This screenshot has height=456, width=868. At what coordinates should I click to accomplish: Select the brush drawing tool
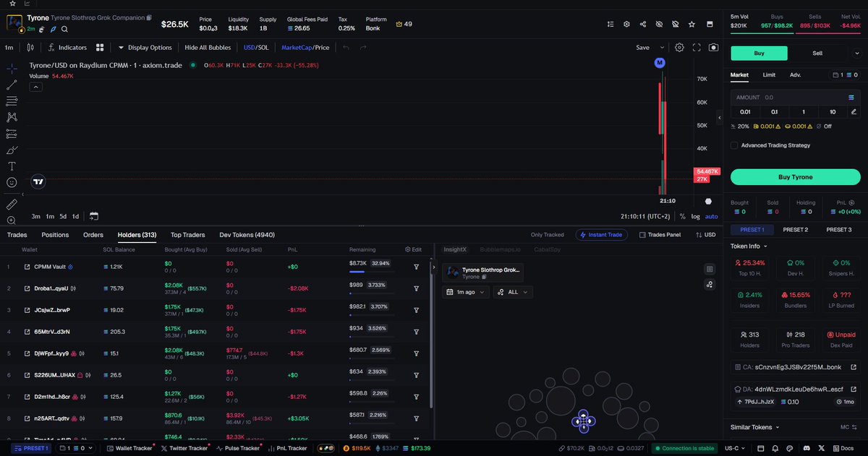click(x=12, y=150)
